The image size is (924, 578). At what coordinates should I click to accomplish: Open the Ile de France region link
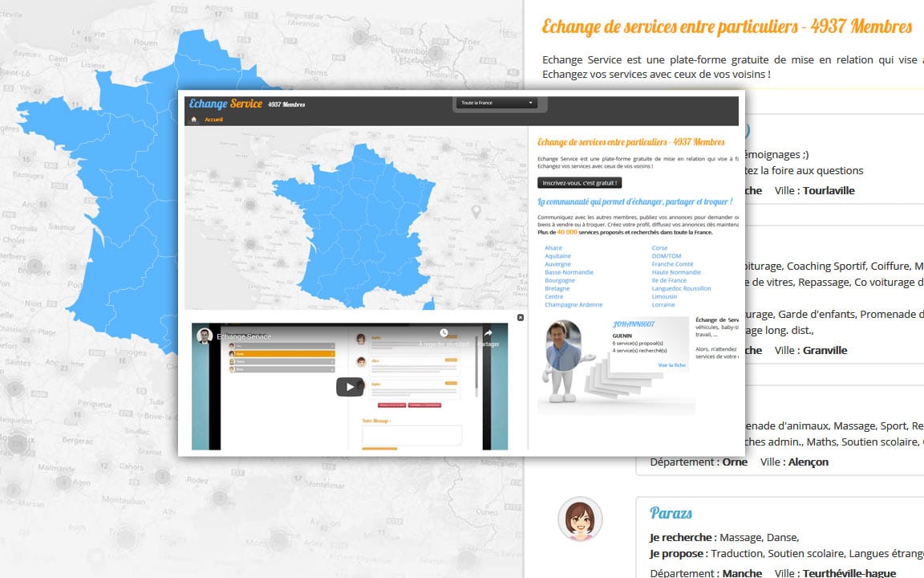click(x=669, y=281)
